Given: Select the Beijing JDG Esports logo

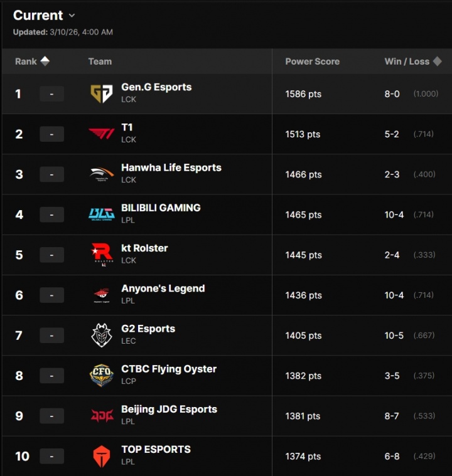Looking at the screenshot, I should click(x=101, y=416).
